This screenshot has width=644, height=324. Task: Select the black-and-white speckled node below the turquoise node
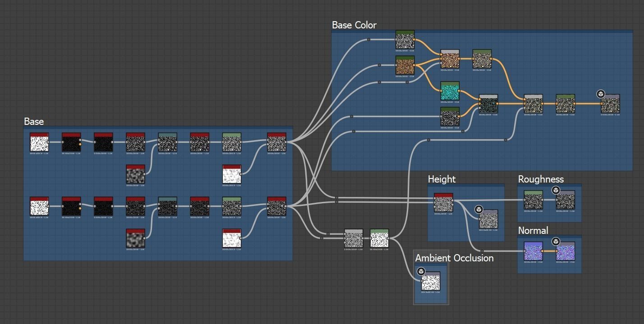(x=450, y=116)
